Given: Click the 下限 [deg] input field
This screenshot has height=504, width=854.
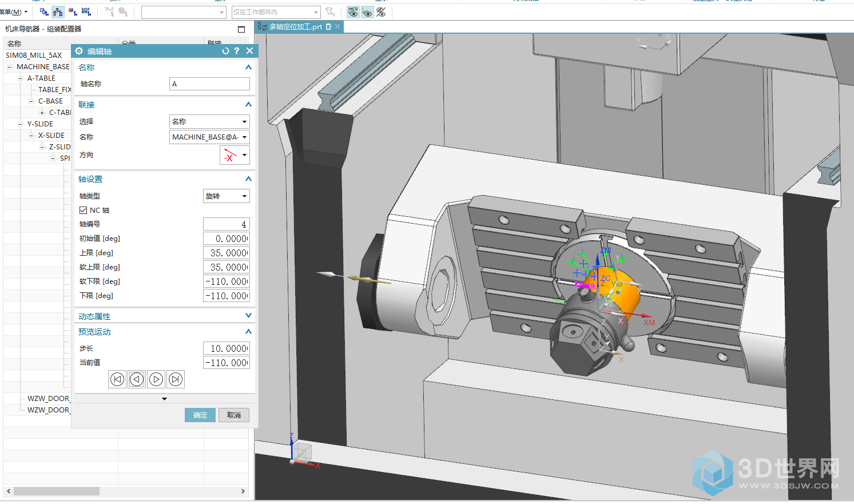Looking at the screenshot, I should coord(227,296).
